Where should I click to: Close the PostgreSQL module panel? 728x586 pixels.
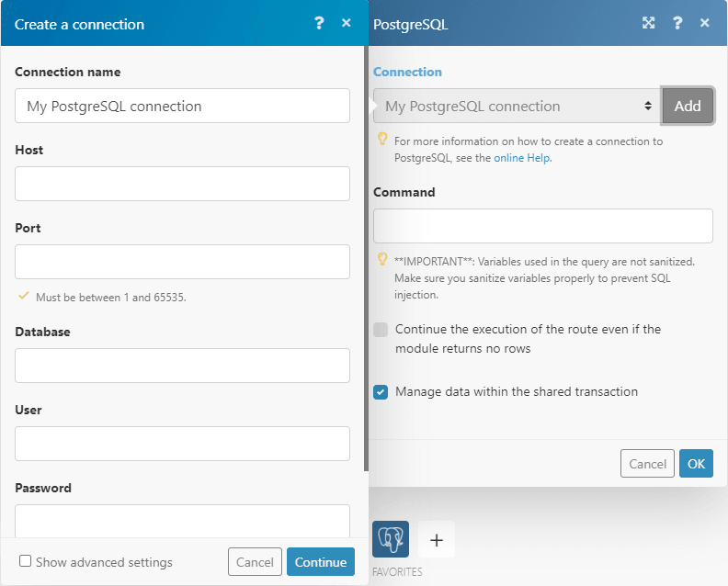click(x=705, y=23)
